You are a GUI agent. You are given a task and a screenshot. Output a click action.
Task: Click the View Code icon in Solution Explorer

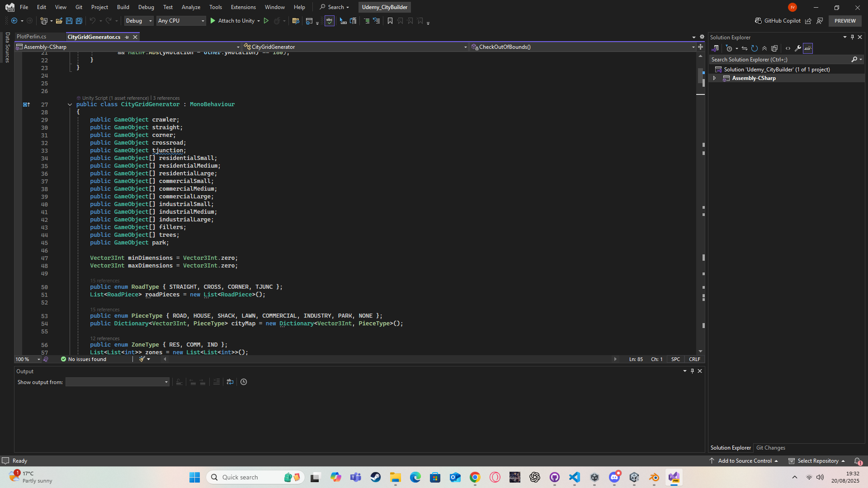tap(788, 48)
